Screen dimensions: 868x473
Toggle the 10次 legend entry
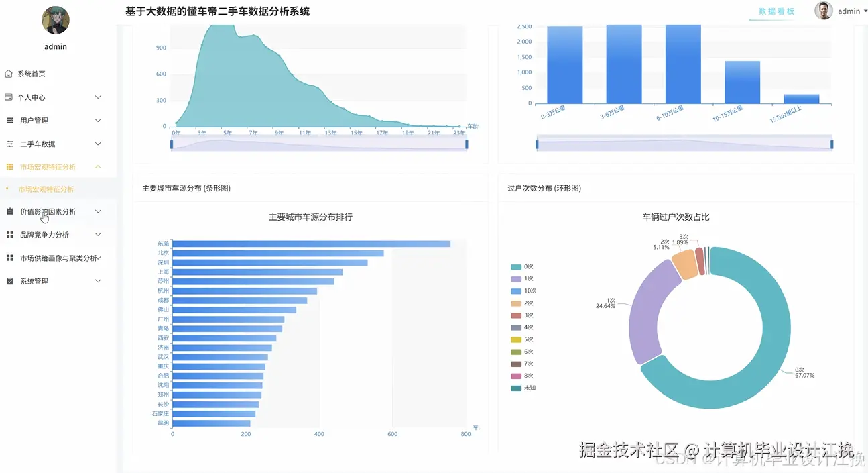[x=523, y=291]
